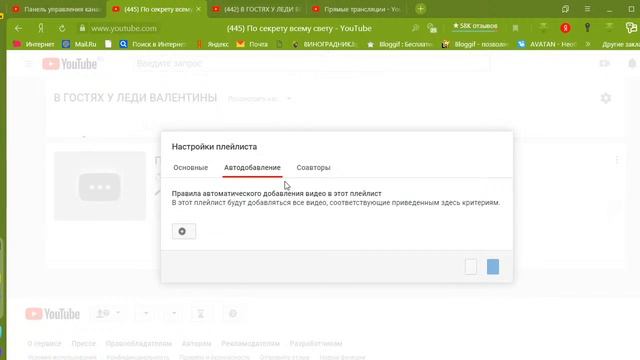The height and width of the screenshot is (360, 640).
Task: Open the view-as dropdown beside the channel name
Action: (x=260, y=98)
